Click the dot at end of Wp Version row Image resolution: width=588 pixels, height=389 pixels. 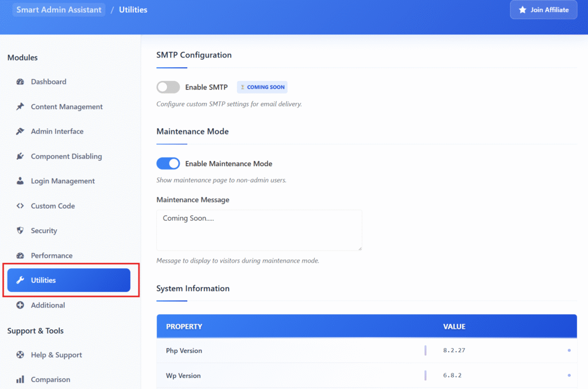point(569,375)
